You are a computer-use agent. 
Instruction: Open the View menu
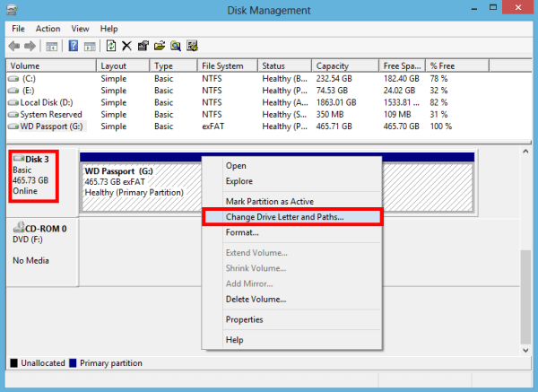(x=80, y=29)
